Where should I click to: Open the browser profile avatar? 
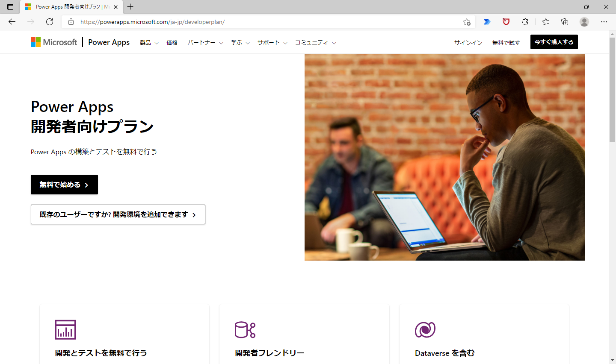(x=584, y=22)
